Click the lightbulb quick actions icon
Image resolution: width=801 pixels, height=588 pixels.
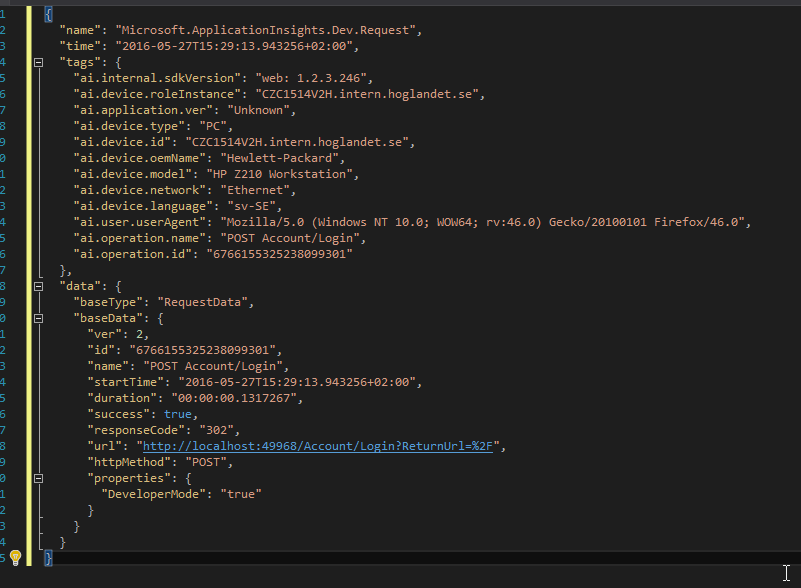pyautogui.click(x=15, y=557)
